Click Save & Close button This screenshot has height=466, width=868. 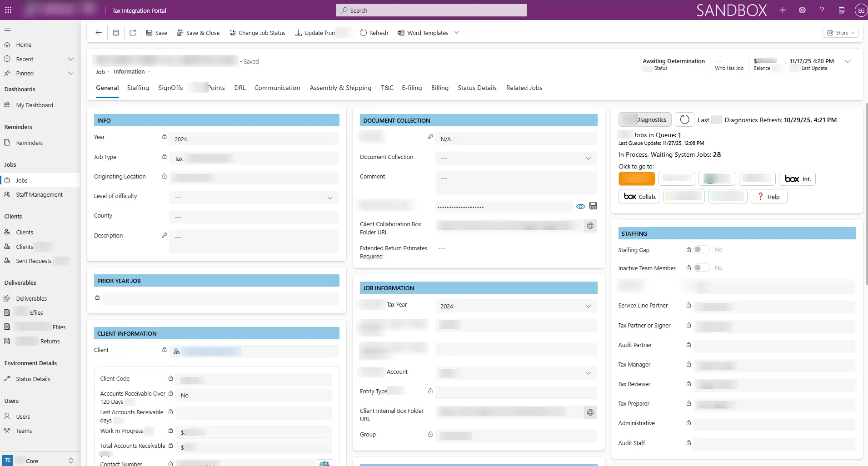(x=198, y=33)
